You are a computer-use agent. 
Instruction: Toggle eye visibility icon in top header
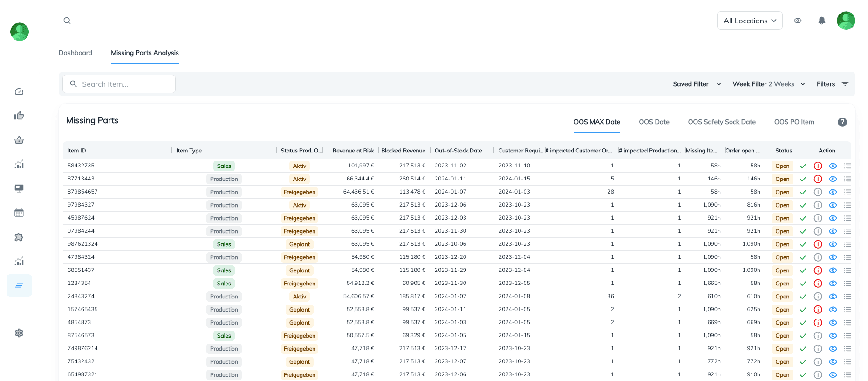coord(798,21)
